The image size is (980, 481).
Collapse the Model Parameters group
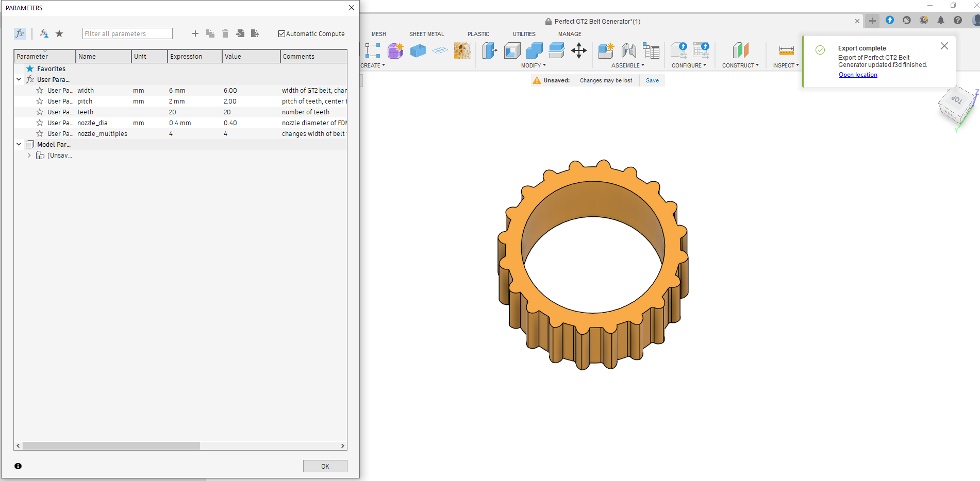click(19, 144)
